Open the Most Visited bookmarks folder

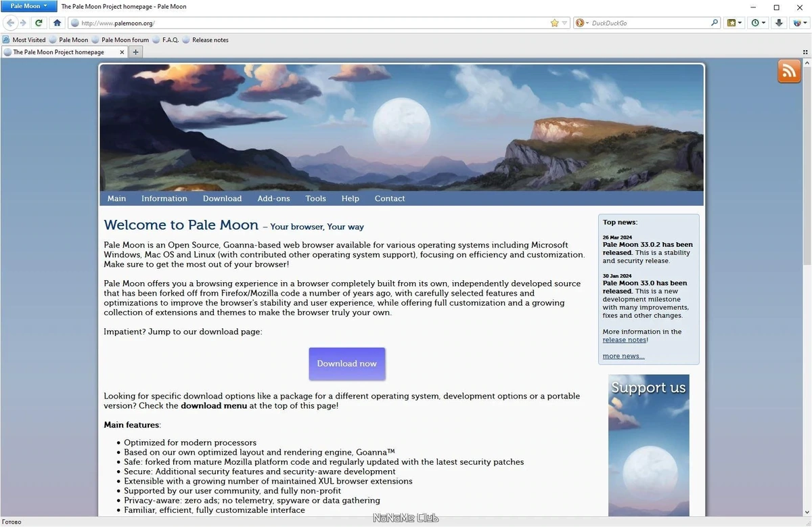pos(24,40)
